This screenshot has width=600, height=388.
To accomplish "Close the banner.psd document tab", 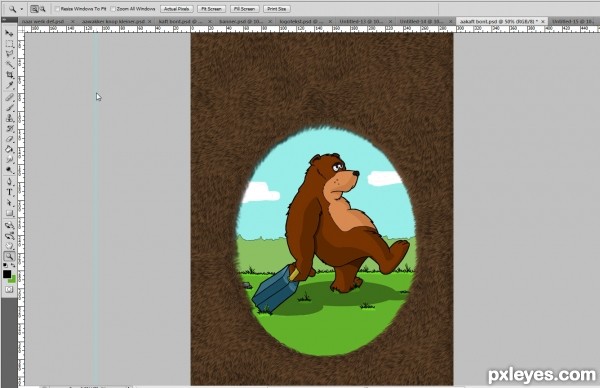I will point(270,21).
